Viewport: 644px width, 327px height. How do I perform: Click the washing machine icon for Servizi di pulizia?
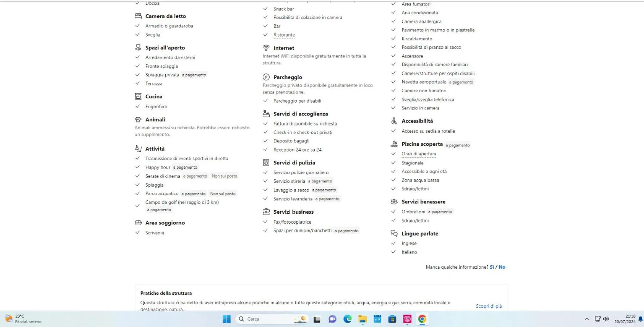coord(266,162)
